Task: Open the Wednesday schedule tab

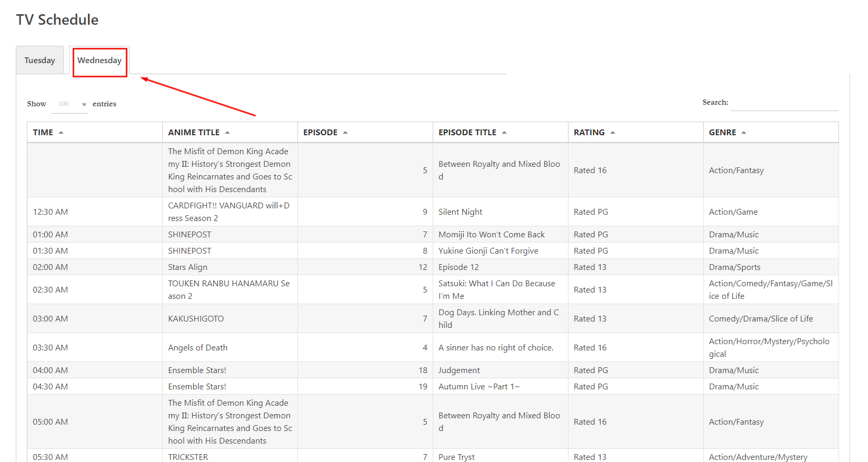Action: point(99,60)
